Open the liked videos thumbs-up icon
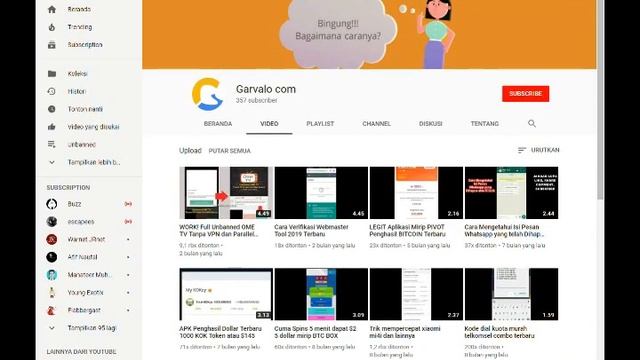The width and height of the screenshot is (640, 360). pyautogui.click(x=52, y=127)
